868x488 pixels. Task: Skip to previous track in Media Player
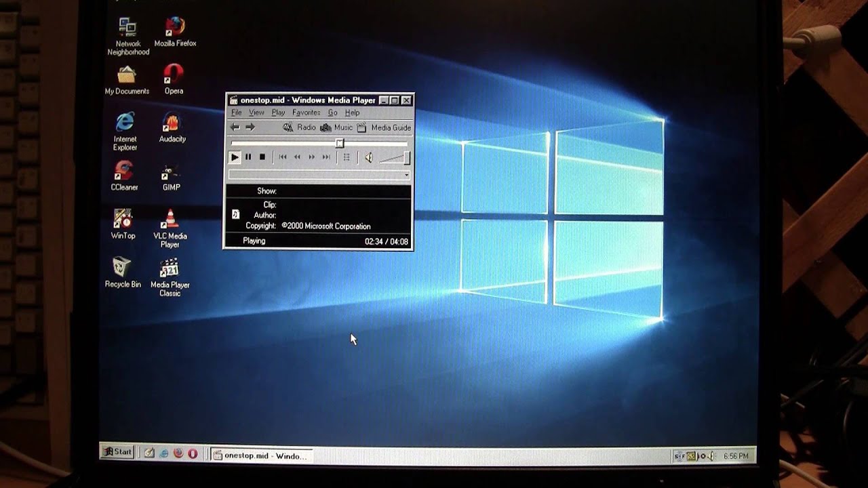(x=283, y=157)
